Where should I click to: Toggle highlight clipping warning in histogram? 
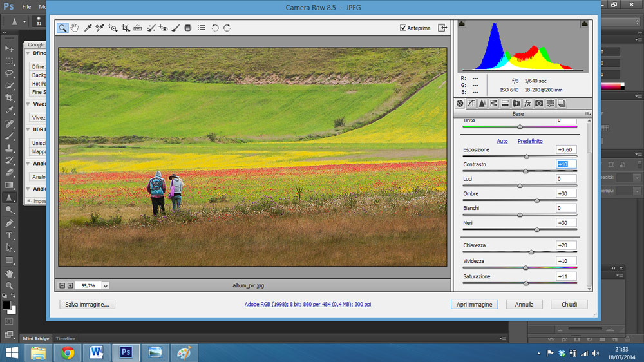584,24
